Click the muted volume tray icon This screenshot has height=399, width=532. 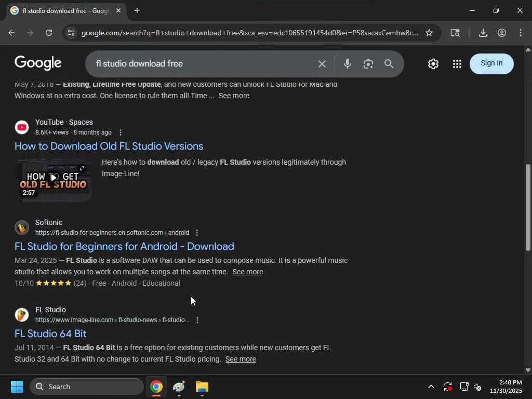[x=477, y=387]
